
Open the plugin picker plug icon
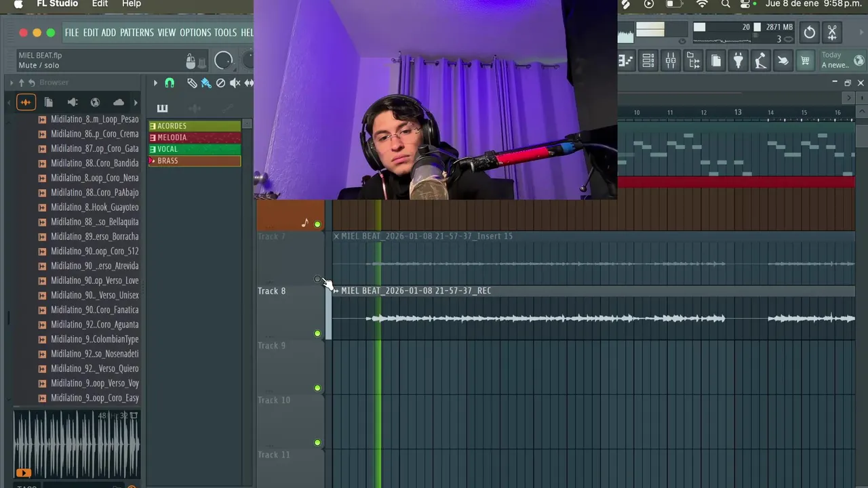click(x=738, y=61)
